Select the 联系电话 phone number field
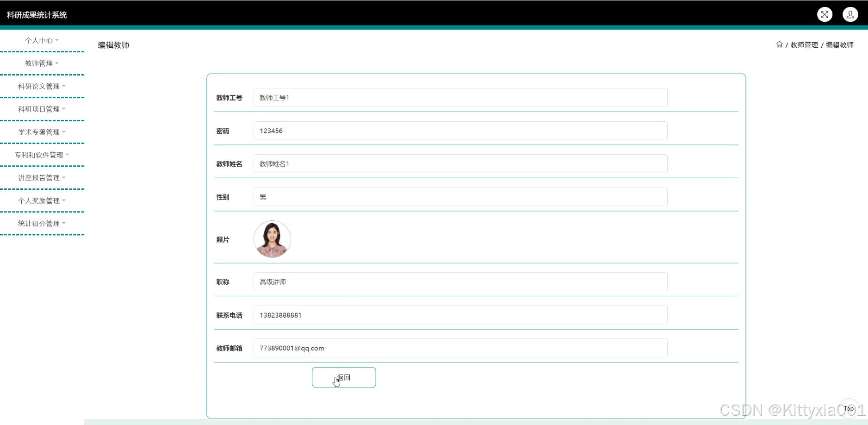Screen dimensions: 868x425 click(x=460, y=315)
